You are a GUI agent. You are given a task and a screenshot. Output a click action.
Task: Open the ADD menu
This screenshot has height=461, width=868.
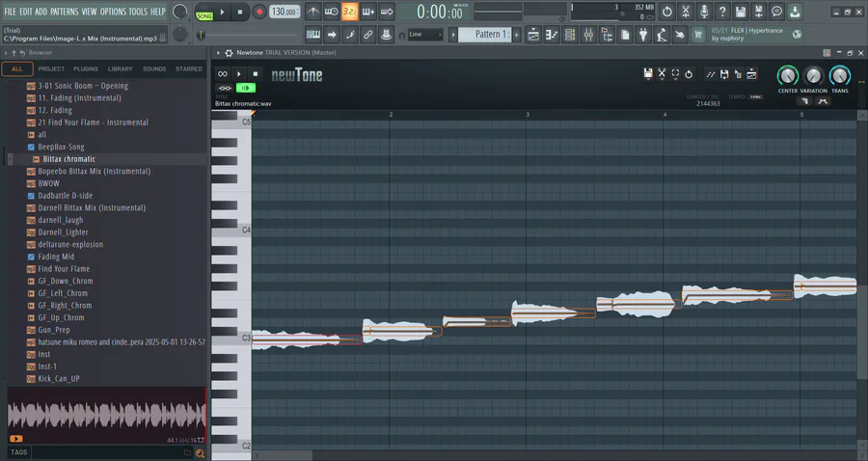pos(41,11)
